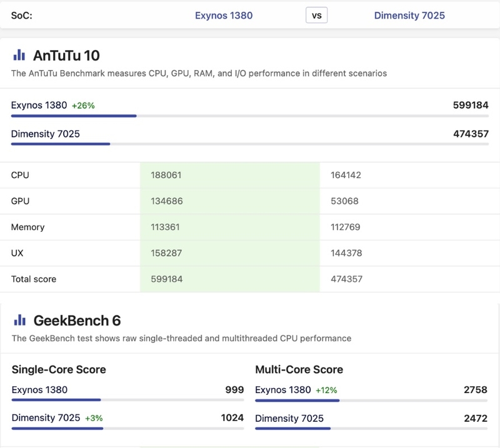Image resolution: width=500 pixels, height=448 pixels.
Task: Click the Exynos 1380 AnTuTu score bar
Action: coord(74,116)
